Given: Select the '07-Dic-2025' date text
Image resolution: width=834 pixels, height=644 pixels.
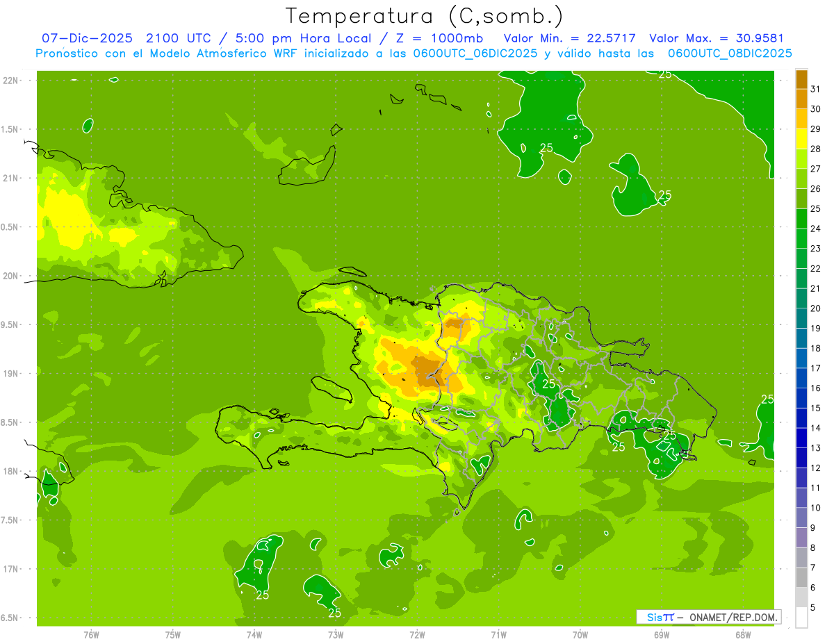Looking at the screenshot, I should [x=87, y=38].
